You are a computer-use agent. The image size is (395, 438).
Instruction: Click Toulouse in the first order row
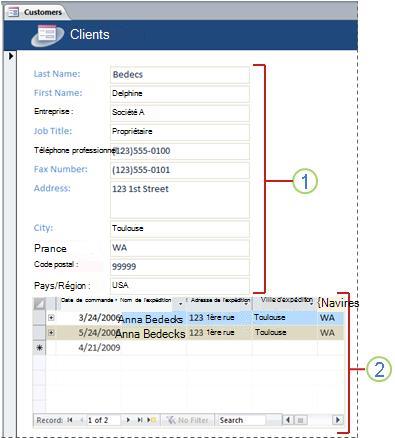pyautogui.click(x=270, y=317)
